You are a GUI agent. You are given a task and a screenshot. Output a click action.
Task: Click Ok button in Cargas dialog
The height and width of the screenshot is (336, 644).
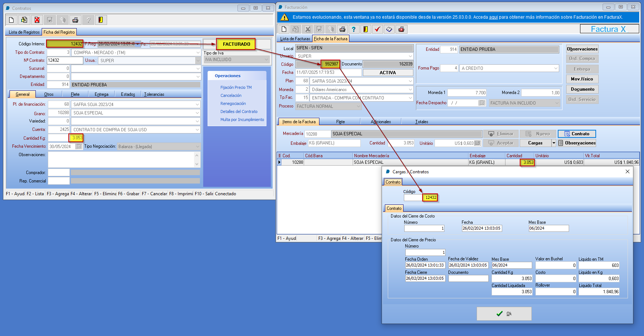pos(504,314)
